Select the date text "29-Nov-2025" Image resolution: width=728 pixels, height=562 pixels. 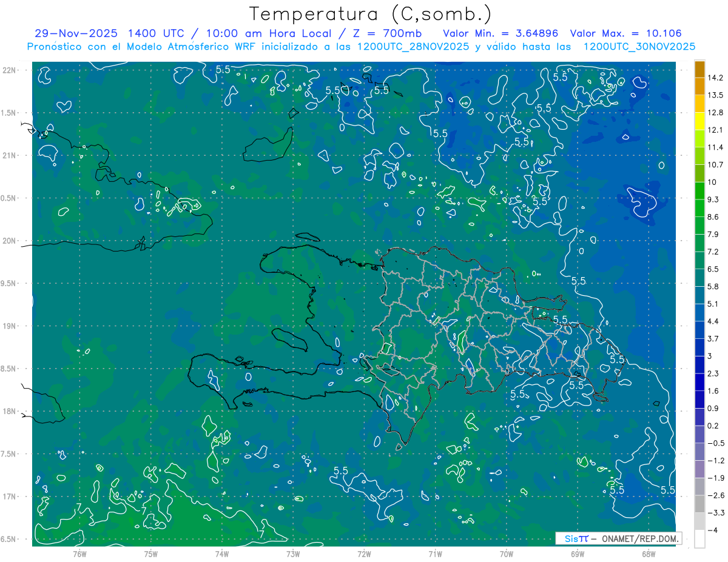click(75, 33)
